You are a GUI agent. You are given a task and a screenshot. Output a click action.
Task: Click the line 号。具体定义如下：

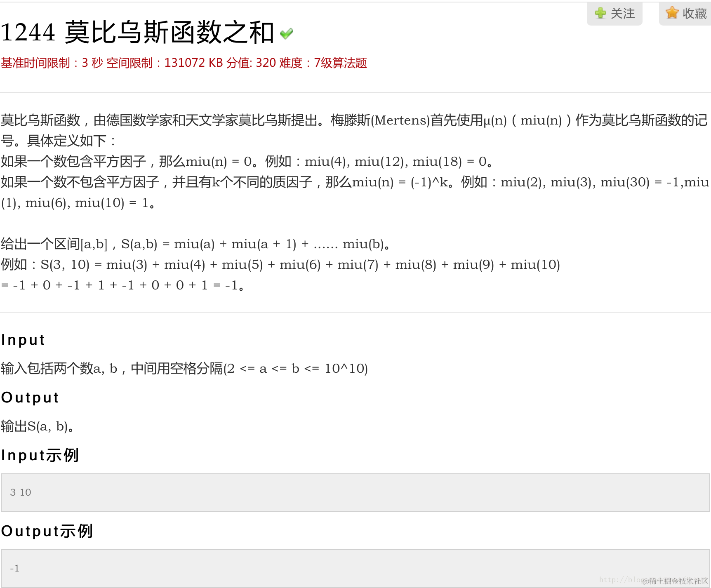[59, 141]
